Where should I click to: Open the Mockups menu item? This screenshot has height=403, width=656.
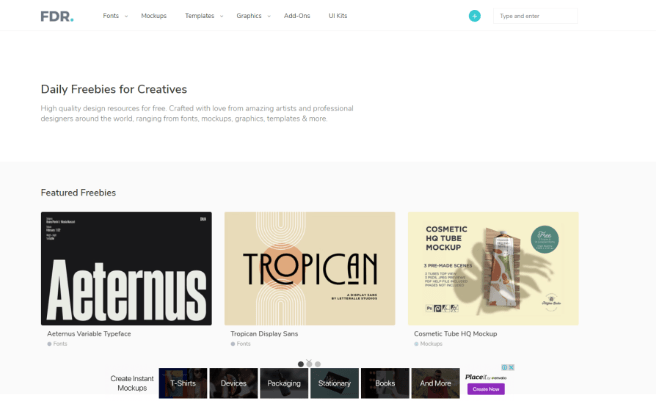point(154,16)
